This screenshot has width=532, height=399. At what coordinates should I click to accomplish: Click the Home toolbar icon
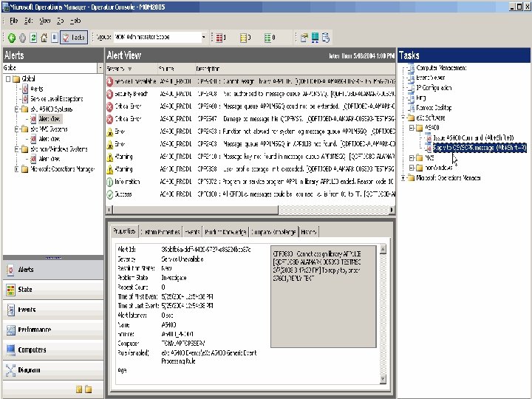pyautogui.click(x=44, y=38)
